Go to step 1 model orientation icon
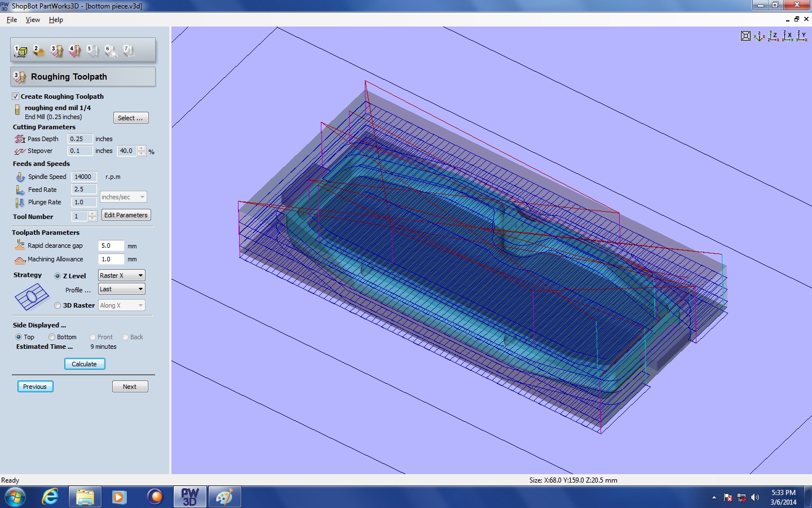The width and height of the screenshot is (812, 508). pos(21,51)
